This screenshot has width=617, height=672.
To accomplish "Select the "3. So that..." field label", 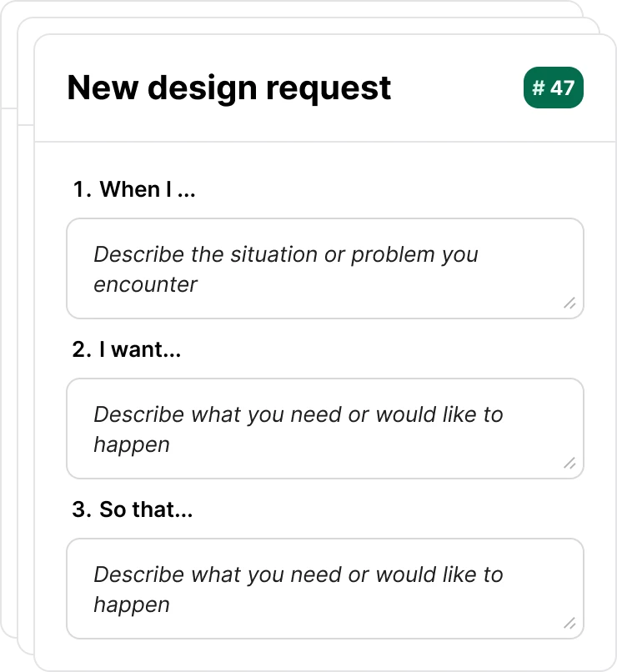I will [x=133, y=510].
